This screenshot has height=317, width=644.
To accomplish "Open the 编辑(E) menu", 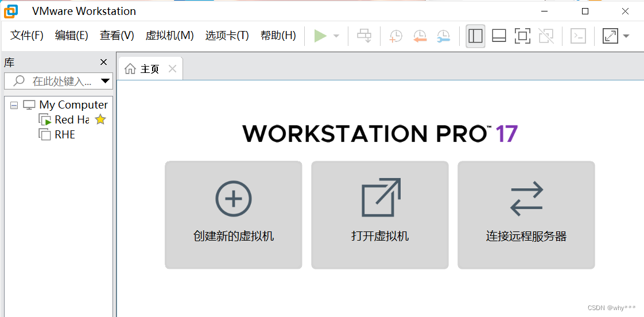I will point(72,36).
